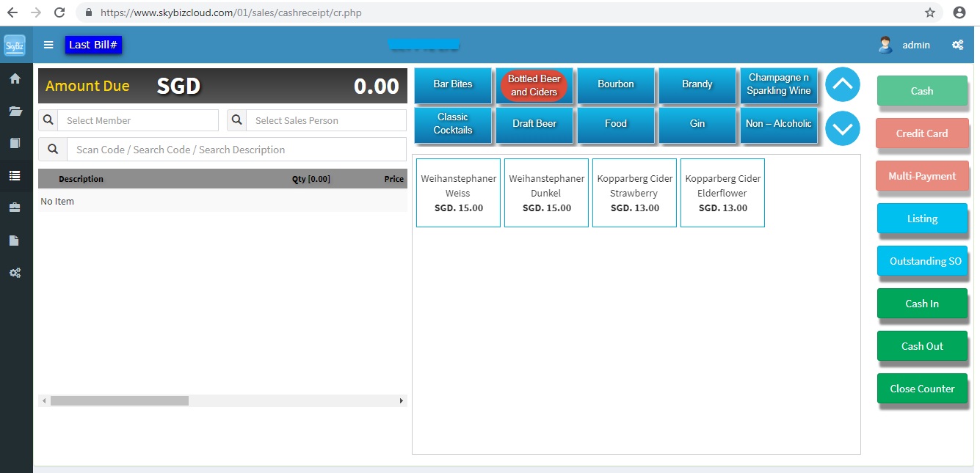
Task: Open the folder icon in sidebar
Action: pos(15,111)
